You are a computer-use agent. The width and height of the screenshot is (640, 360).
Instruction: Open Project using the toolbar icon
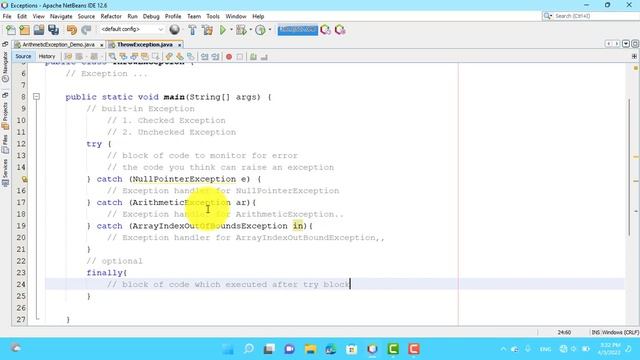[x=39, y=30]
